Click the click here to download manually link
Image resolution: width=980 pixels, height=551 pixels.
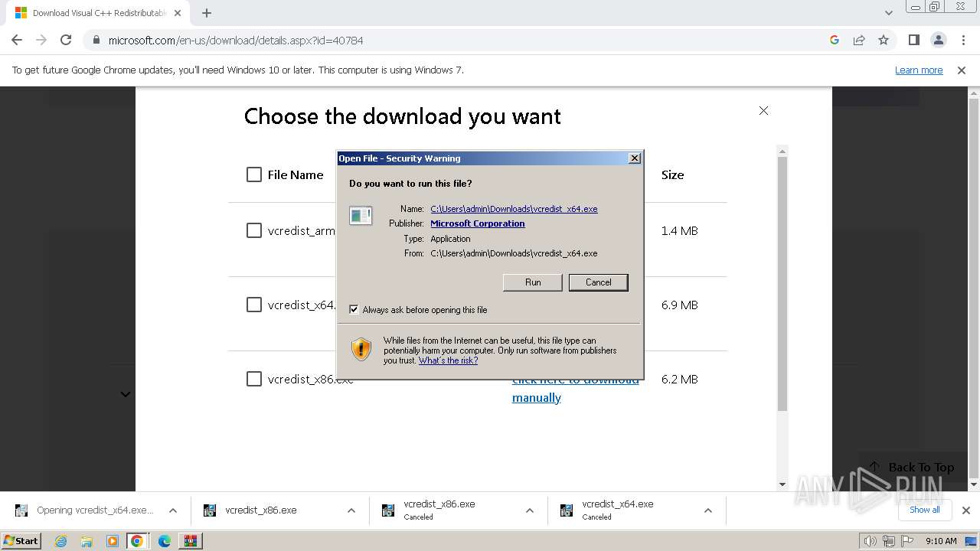pos(575,388)
